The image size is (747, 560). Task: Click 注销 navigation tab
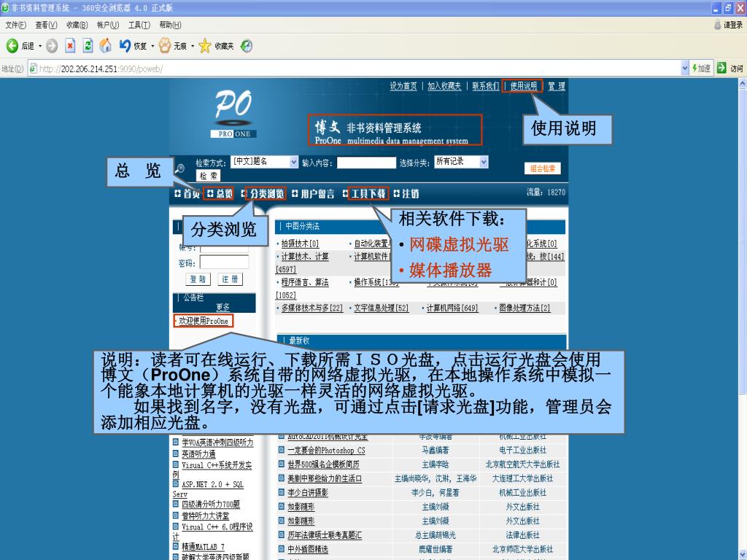[x=406, y=194]
